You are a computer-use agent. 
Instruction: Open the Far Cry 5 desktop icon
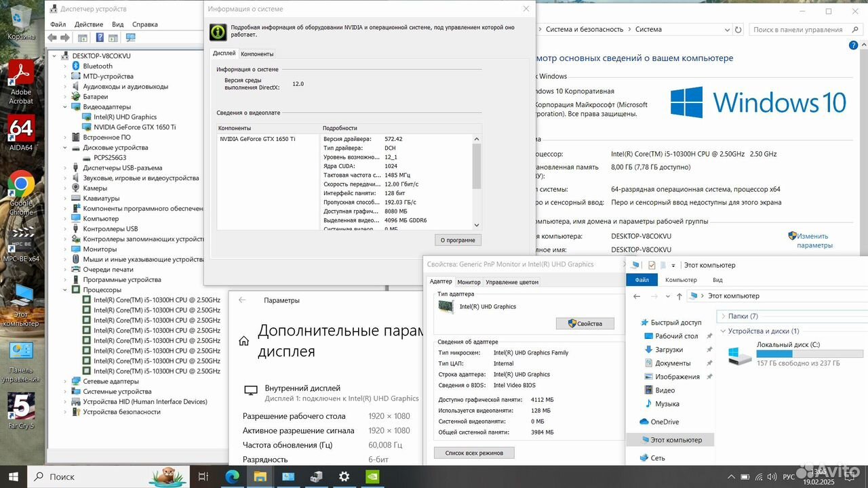(21, 411)
